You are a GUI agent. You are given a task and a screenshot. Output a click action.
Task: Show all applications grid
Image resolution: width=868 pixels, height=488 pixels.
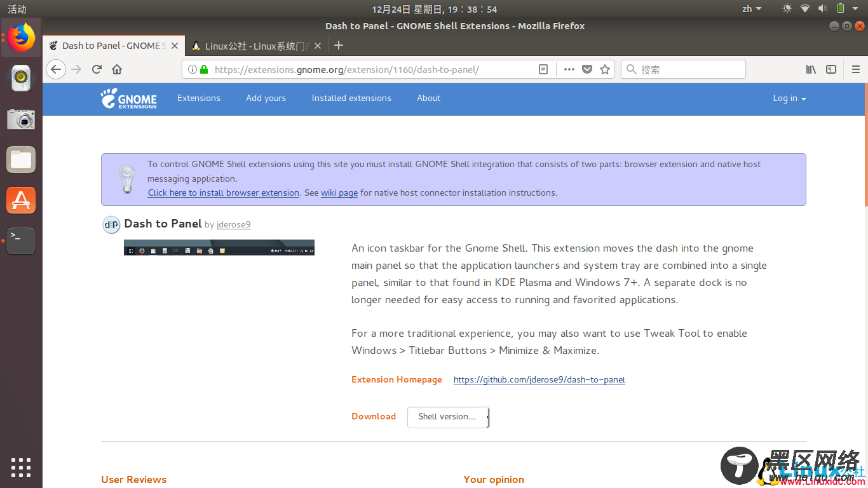(x=21, y=467)
